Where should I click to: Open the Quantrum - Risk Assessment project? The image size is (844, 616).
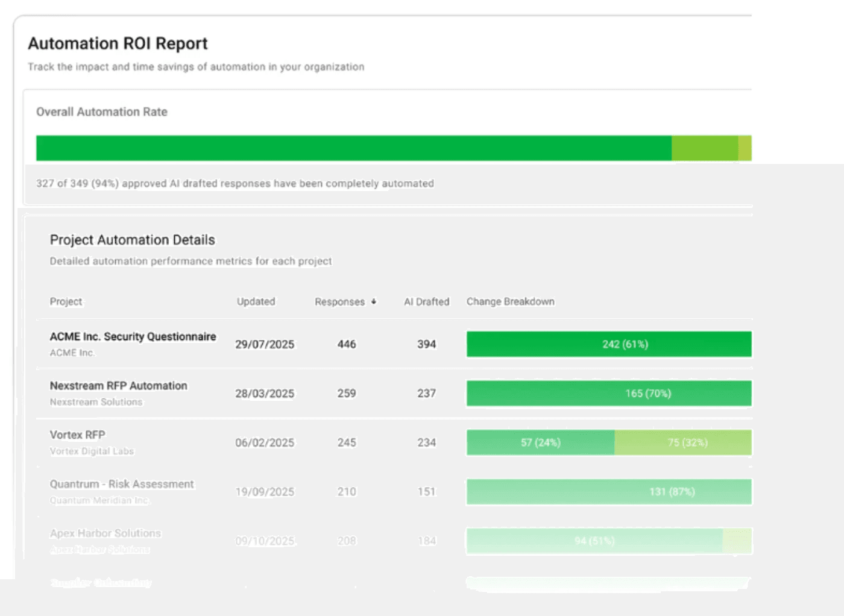122,484
